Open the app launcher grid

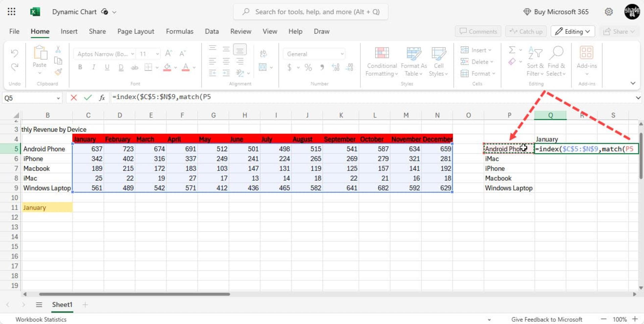[11, 12]
